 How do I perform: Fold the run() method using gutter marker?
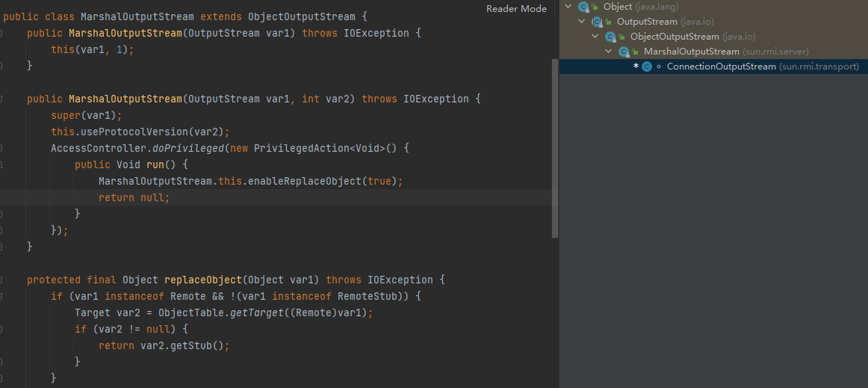(x=2, y=164)
